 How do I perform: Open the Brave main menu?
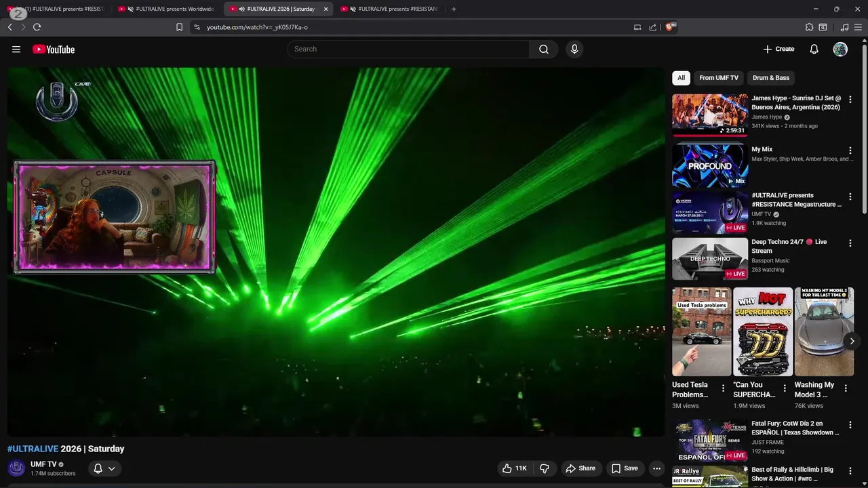pos(859,27)
